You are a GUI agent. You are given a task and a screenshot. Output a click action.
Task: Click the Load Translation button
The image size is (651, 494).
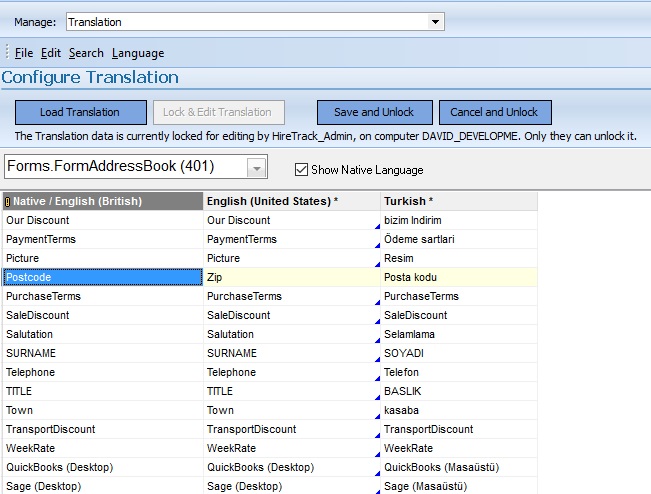click(80, 112)
